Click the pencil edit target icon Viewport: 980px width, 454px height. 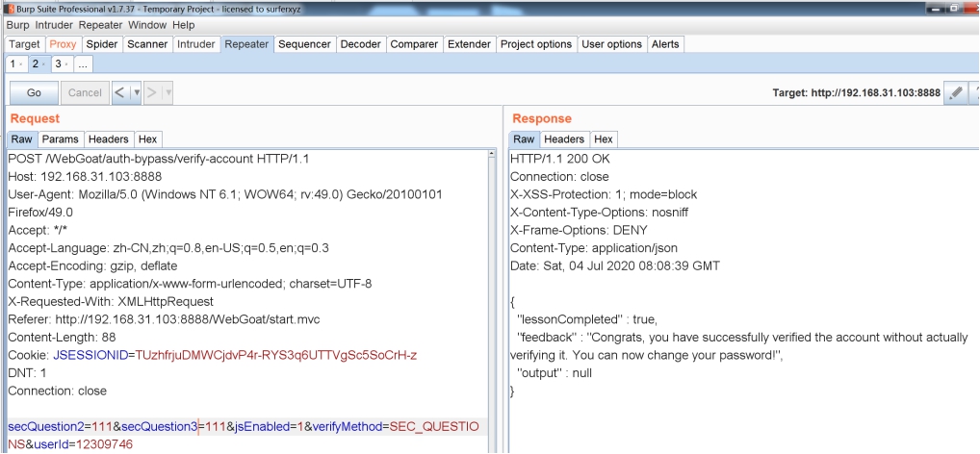pos(956,92)
